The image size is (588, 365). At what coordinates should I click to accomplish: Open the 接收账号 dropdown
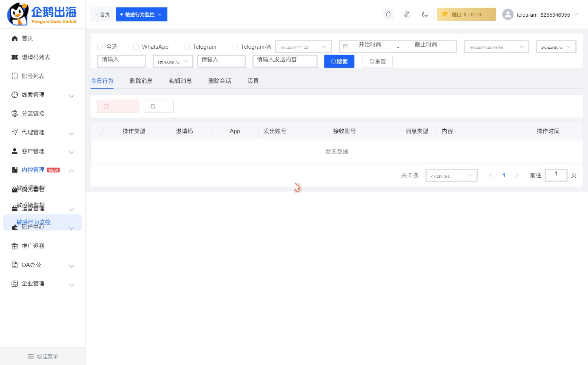coord(173,61)
